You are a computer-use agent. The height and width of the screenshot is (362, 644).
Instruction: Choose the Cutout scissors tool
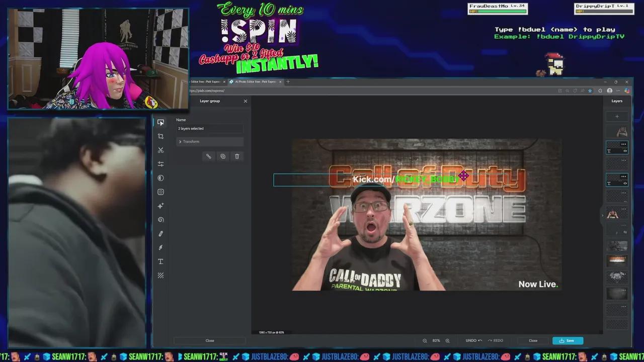point(160,150)
